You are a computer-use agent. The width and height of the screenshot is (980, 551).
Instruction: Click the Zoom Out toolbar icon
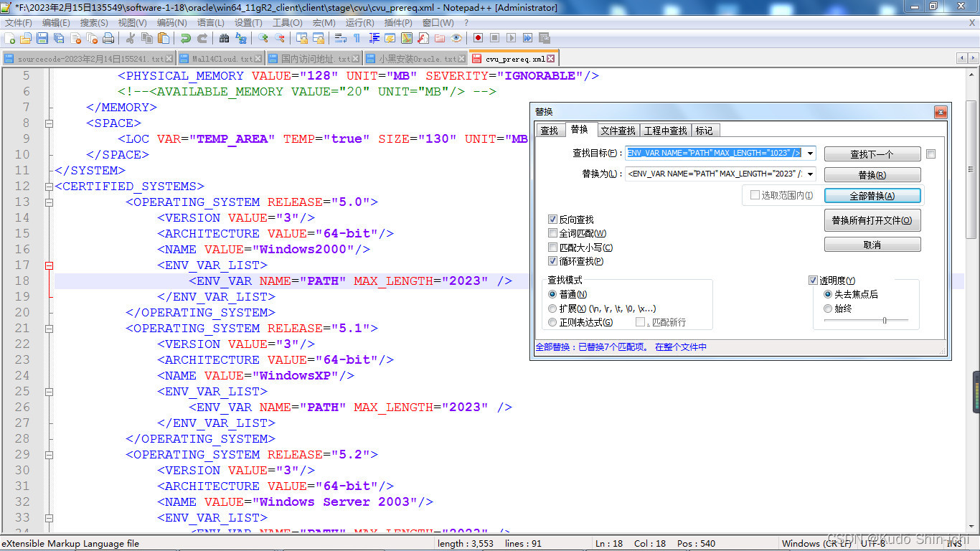[x=280, y=38]
